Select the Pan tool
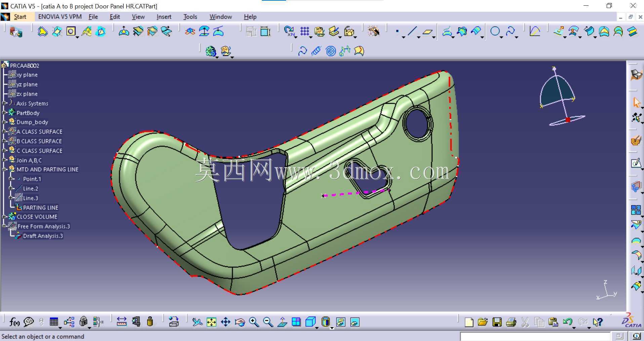Viewport: 644px width, 341px height. tap(226, 322)
